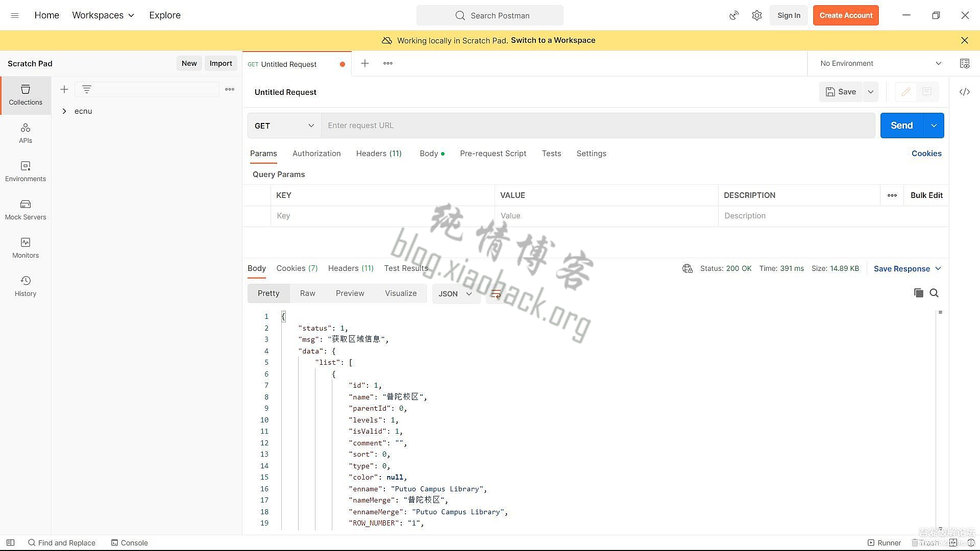This screenshot has width=980, height=551.
Task: Open response Headers (11) tab
Action: (x=351, y=268)
